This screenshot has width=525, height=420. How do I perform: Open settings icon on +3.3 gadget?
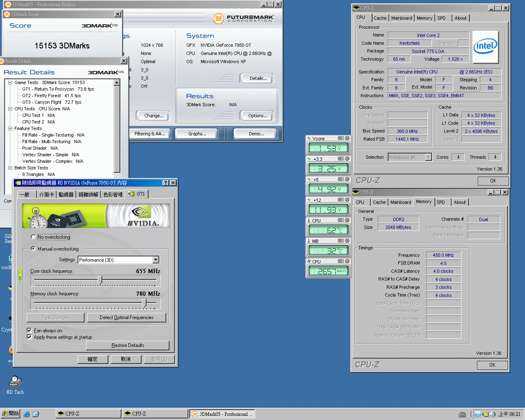341,159
